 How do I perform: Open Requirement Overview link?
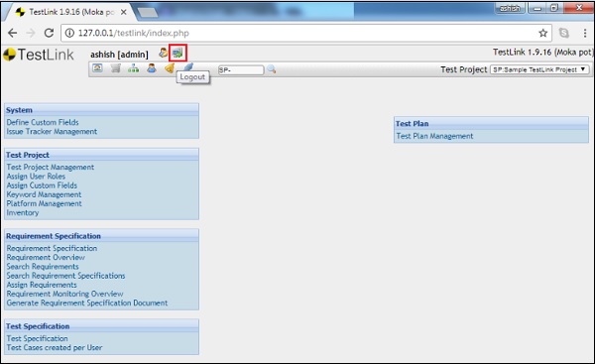tap(46, 257)
